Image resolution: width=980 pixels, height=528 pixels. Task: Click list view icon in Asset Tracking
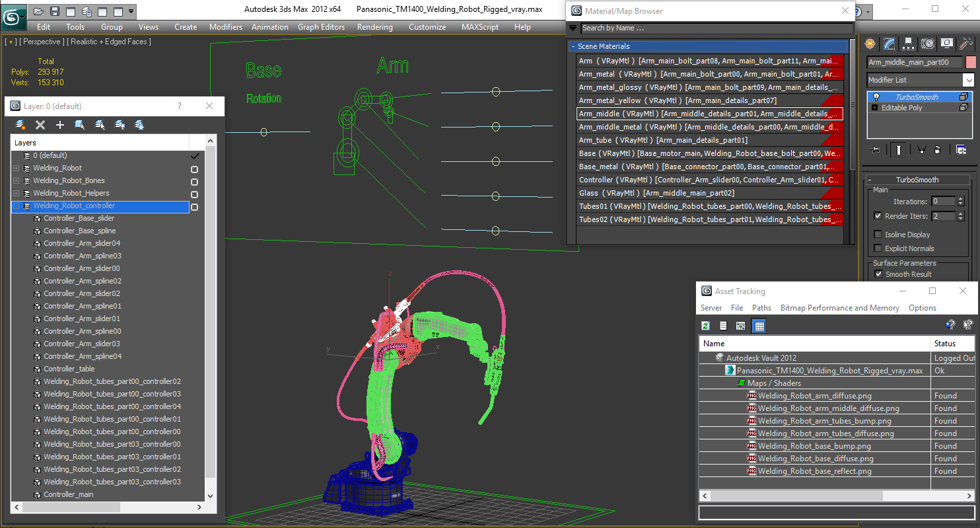click(x=723, y=326)
